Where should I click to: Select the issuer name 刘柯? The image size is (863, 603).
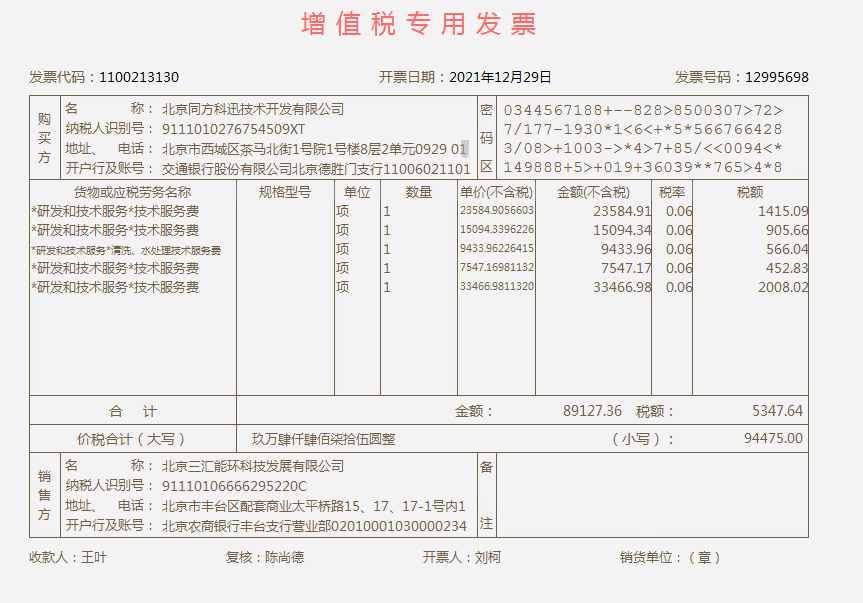(488, 558)
